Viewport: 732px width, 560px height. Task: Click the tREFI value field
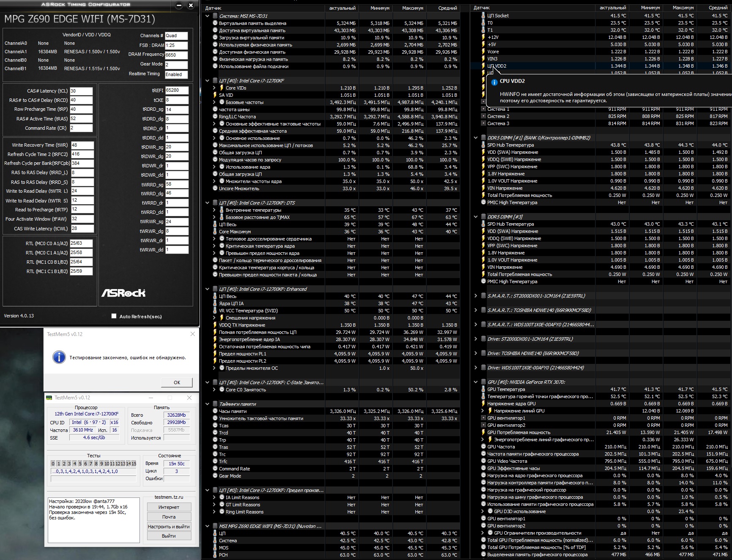[x=177, y=90]
